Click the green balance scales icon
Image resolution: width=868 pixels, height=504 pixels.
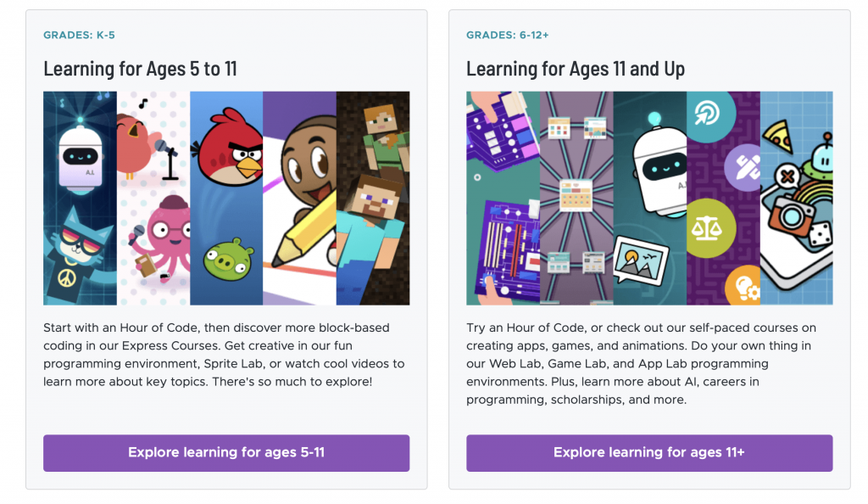[x=709, y=227]
